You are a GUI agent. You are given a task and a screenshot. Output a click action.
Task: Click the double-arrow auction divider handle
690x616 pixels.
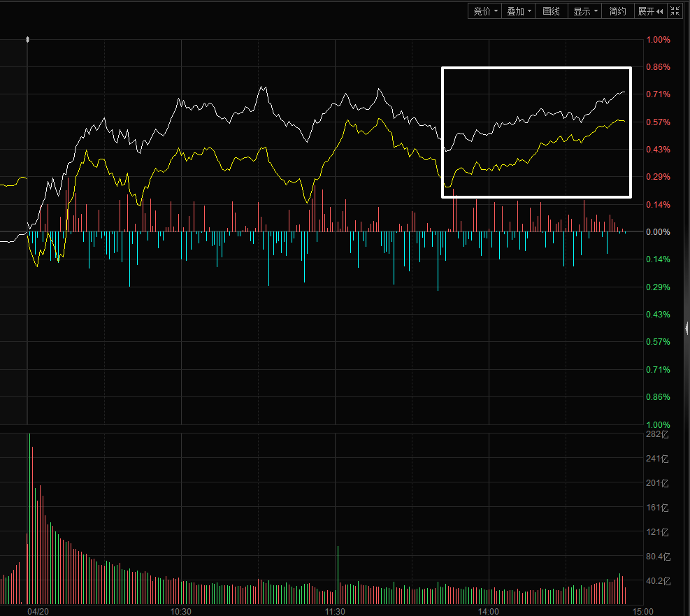pos(27,40)
